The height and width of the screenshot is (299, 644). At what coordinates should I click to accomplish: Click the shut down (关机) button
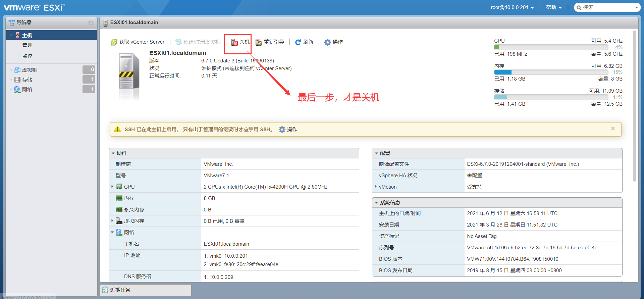[240, 42]
